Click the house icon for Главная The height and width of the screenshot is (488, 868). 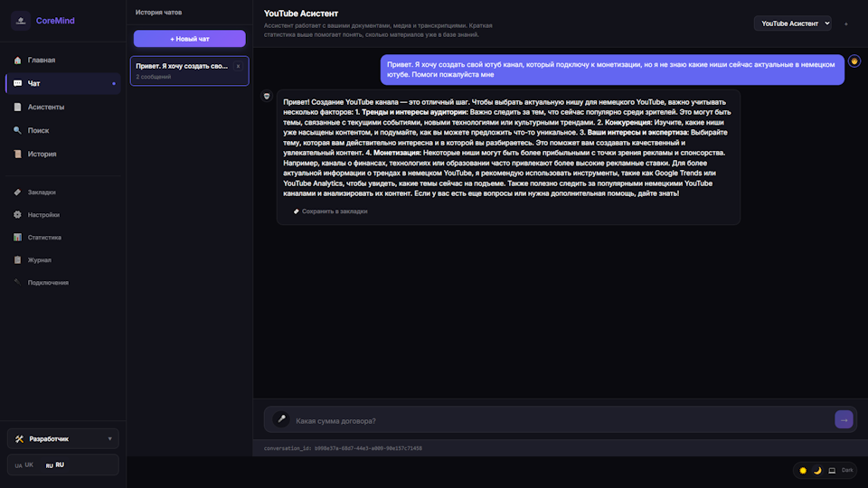pyautogui.click(x=17, y=60)
